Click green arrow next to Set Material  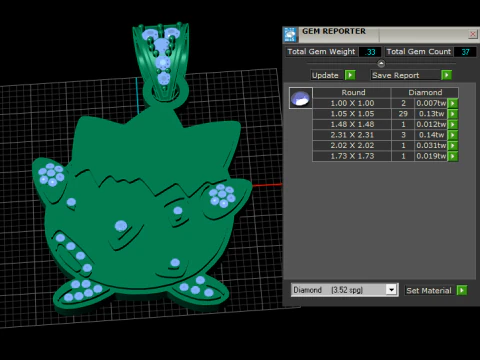pyautogui.click(x=462, y=290)
